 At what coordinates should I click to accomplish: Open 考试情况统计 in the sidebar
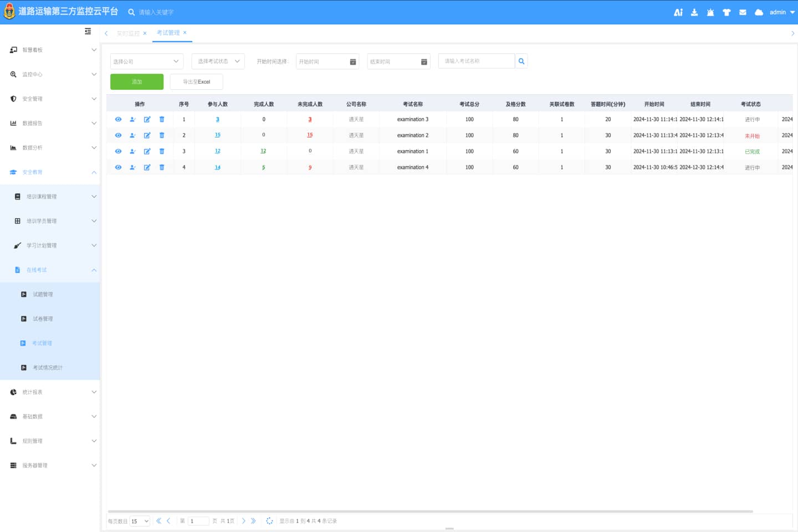coord(50,367)
